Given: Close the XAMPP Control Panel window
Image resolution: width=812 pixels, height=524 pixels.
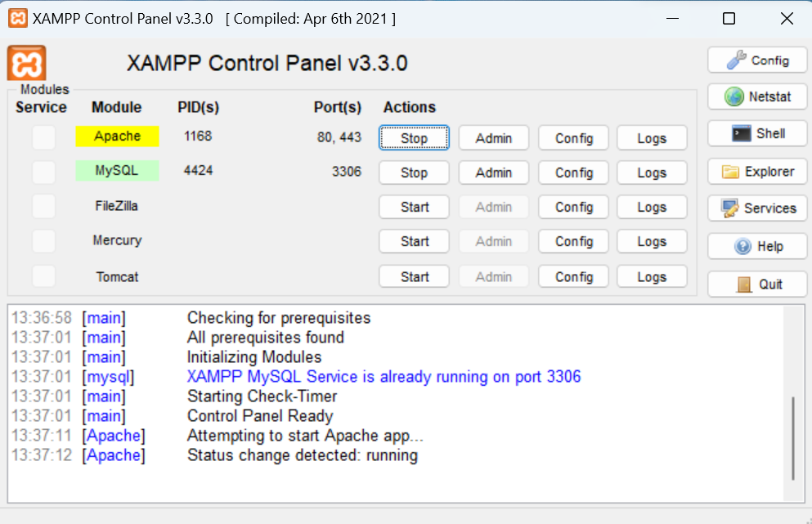Looking at the screenshot, I should (x=787, y=19).
